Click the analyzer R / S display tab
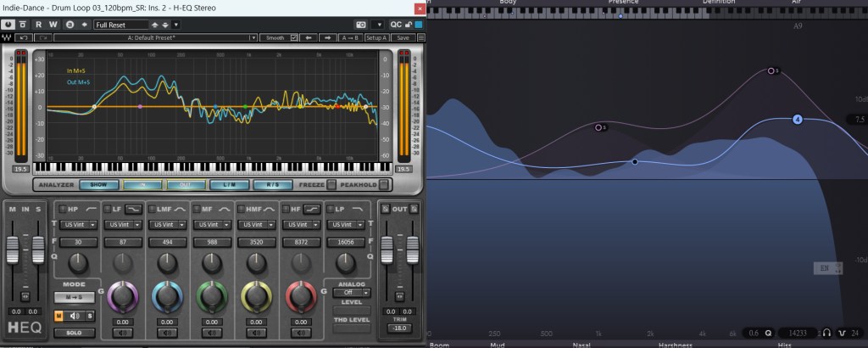Screen dimensions: 868x348 coord(272,184)
